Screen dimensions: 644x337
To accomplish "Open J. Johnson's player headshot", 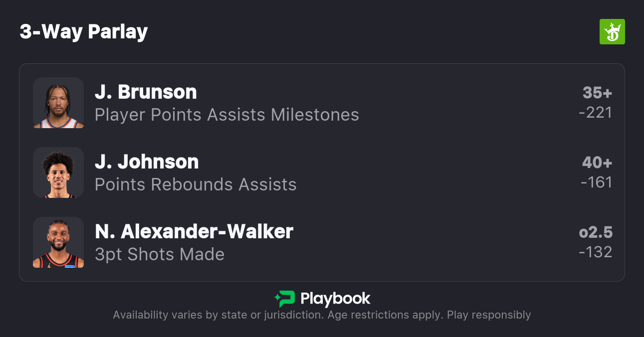I will pyautogui.click(x=58, y=172).
